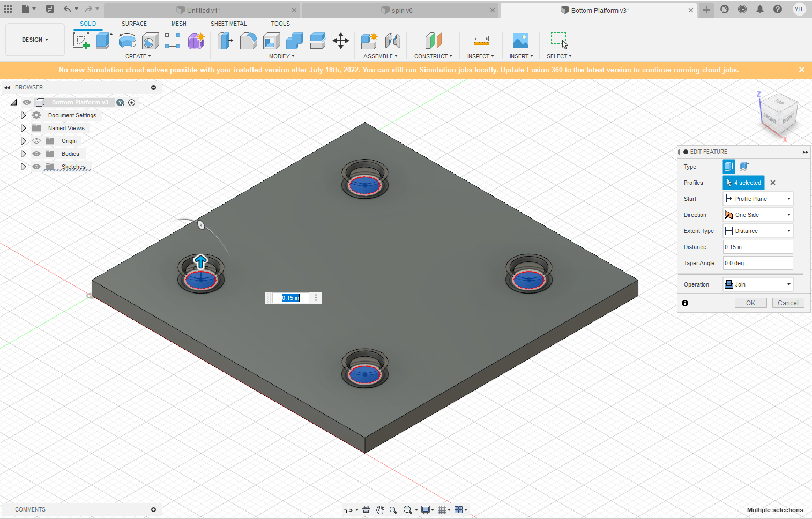Click the Offset Plane construct icon

(x=433, y=41)
